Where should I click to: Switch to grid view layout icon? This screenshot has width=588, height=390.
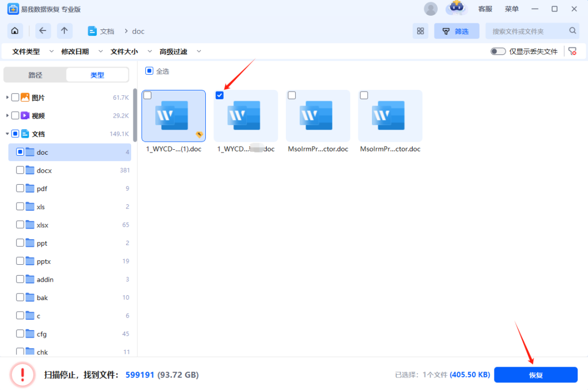[420, 31]
